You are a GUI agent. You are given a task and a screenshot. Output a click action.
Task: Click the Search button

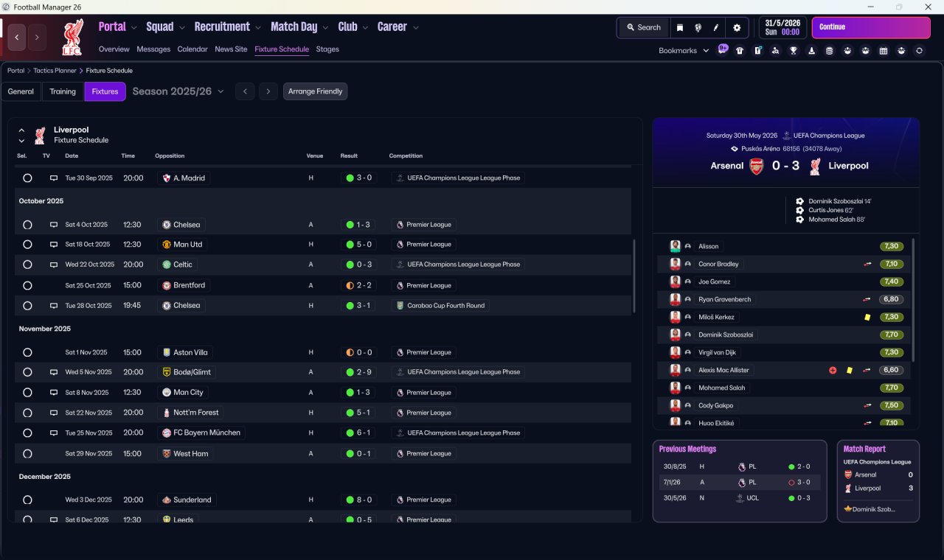click(643, 27)
